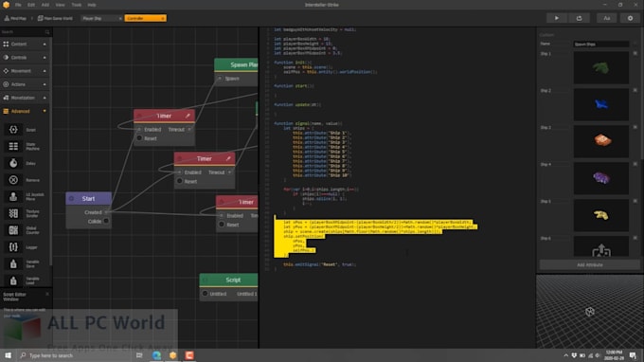The width and height of the screenshot is (644, 362).
Task: Select the green Ship 1 thumbnail
Action: point(600,68)
